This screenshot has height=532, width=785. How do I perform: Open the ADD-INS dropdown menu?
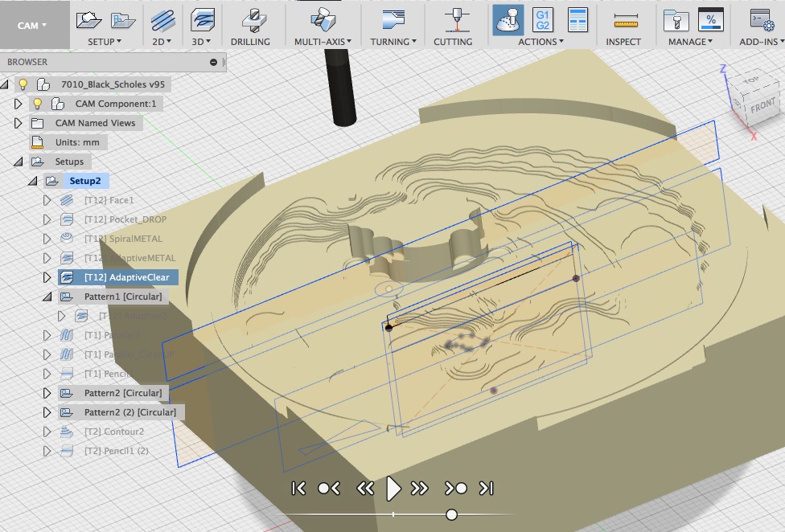[x=762, y=42]
